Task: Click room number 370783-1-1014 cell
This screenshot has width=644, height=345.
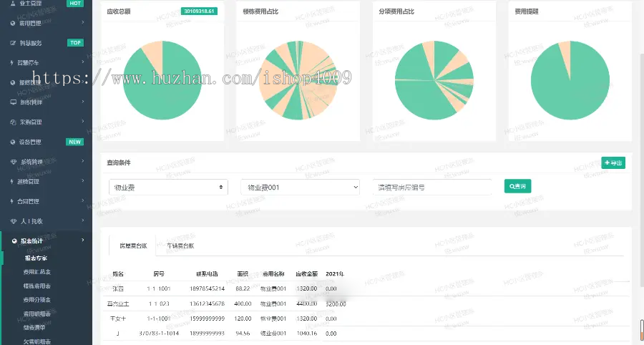Action: (x=159, y=334)
